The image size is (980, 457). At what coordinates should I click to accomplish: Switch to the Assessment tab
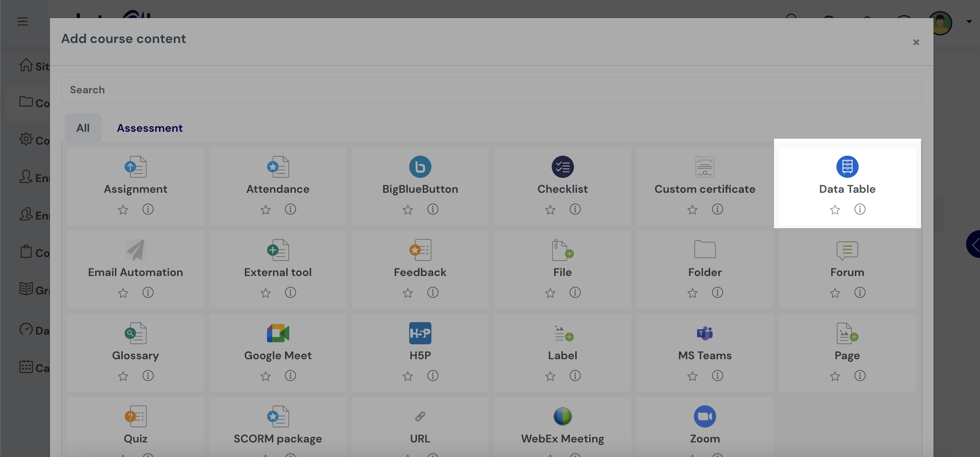click(149, 128)
